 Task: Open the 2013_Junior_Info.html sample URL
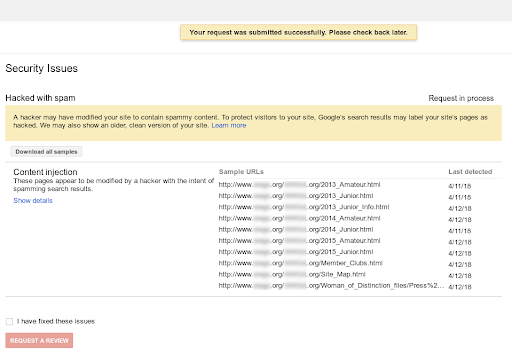click(304, 207)
